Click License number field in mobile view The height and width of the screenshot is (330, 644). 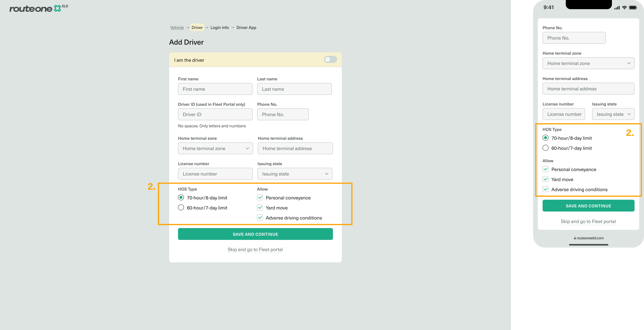coord(564,114)
